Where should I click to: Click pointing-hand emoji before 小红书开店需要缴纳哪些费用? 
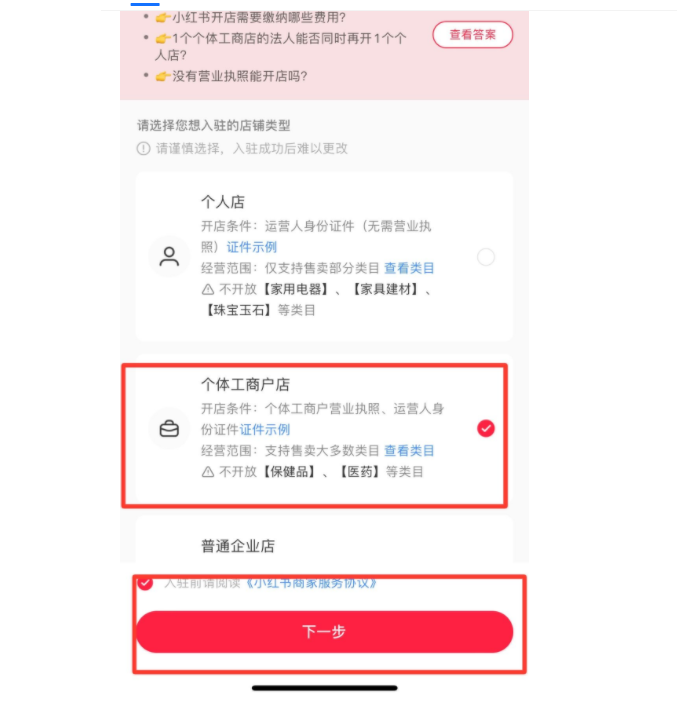(162, 18)
